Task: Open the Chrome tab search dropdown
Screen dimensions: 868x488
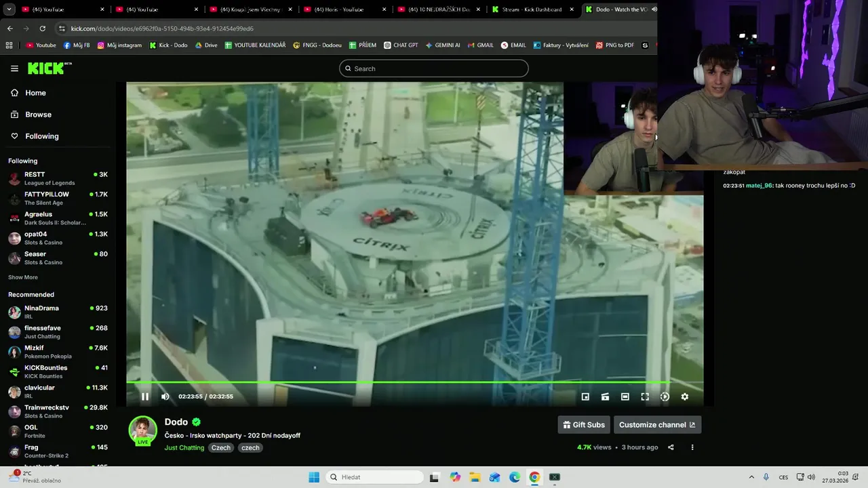Action: (x=9, y=9)
